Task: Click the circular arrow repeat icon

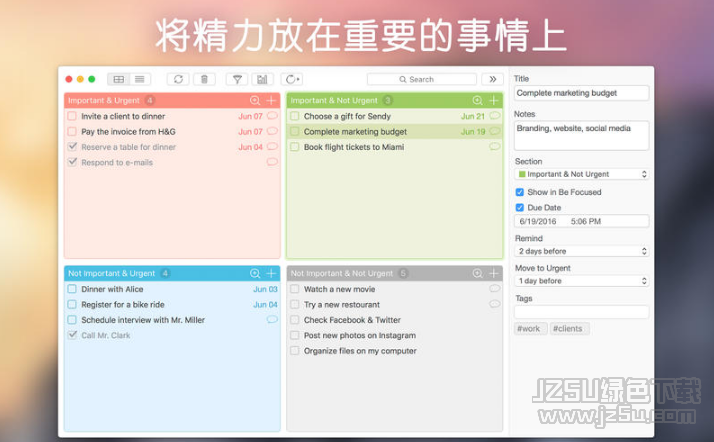Action: pyautogui.click(x=292, y=79)
